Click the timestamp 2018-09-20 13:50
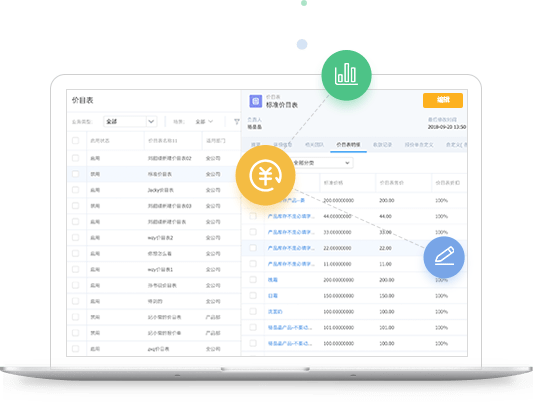The height and width of the screenshot is (402, 533). (447, 127)
